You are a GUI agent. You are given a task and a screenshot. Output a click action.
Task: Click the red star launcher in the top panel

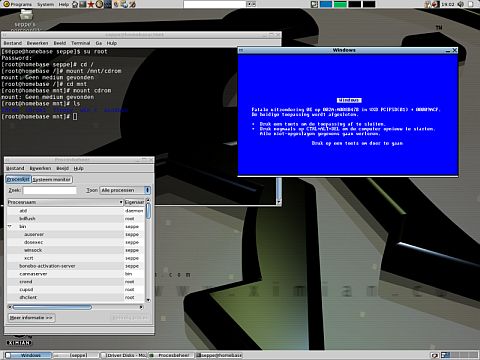(91, 4)
